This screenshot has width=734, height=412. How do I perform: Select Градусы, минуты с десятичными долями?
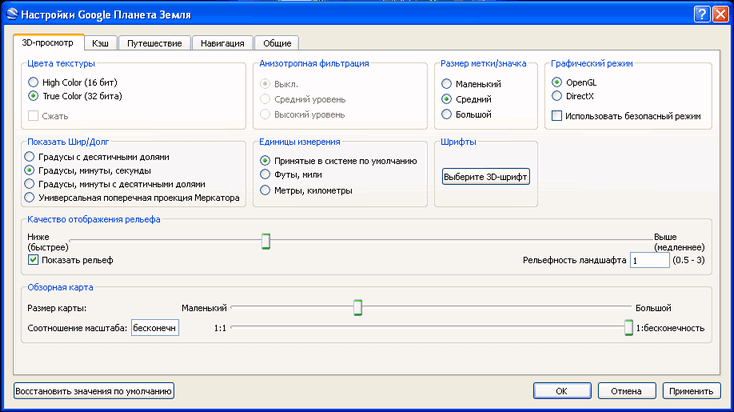click(115, 184)
